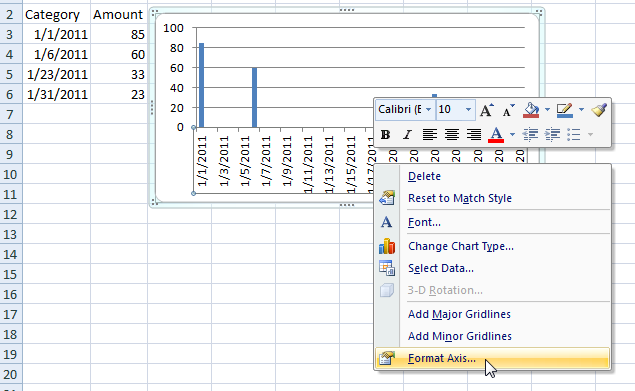
Task: Apply red font color A button
Action: click(x=496, y=134)
